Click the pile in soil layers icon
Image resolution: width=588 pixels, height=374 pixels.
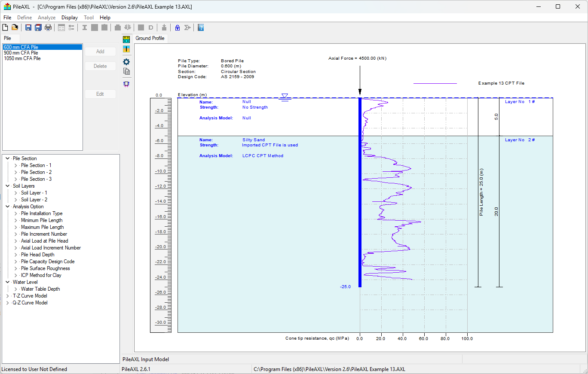[126, 49]
